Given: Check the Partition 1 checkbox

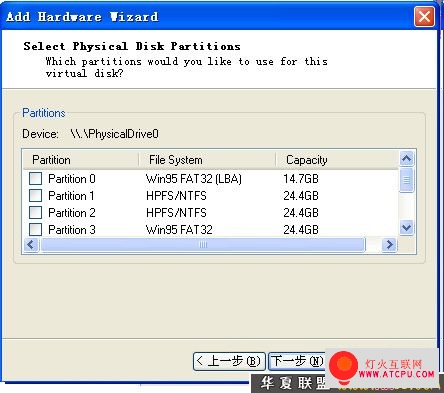Looking at the screenshot, I should pos(35,195).
